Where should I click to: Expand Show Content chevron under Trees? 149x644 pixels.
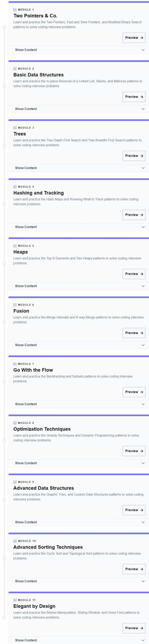pos(143,168)
